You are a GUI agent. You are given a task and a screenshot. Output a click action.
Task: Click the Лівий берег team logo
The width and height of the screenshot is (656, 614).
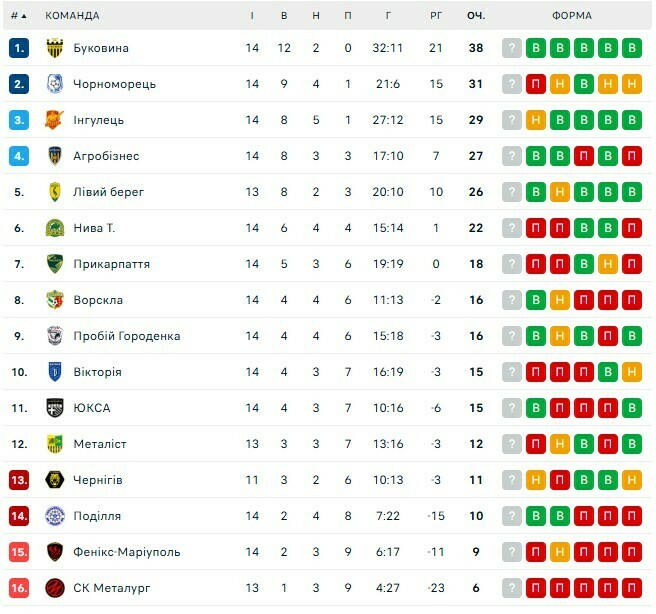55,192
